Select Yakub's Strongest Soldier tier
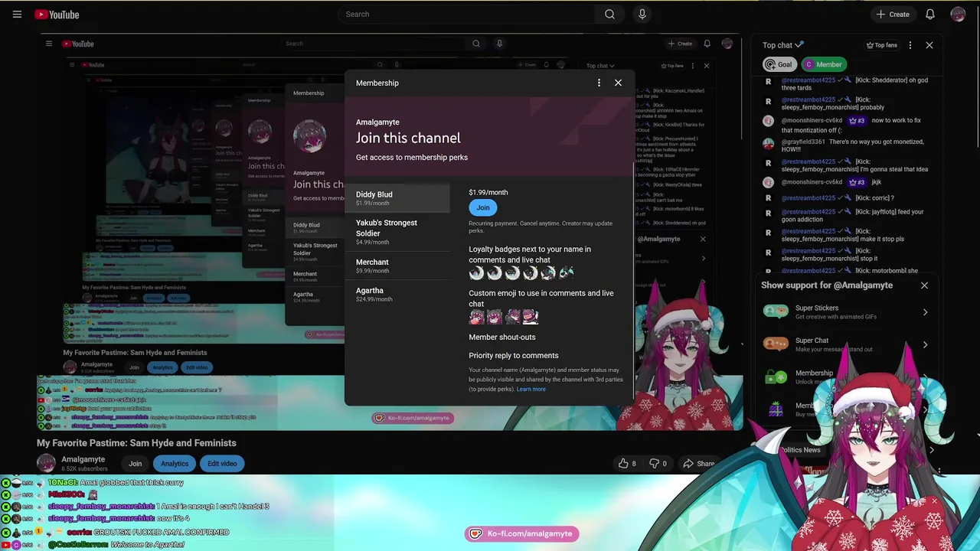Image resolution: width=980 pixels, height=551 pixels. [397, 232]
